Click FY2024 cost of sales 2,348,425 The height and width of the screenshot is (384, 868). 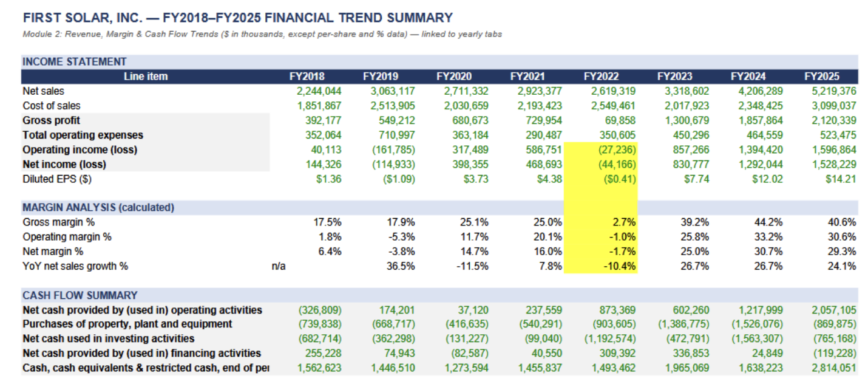pos(761,106)
